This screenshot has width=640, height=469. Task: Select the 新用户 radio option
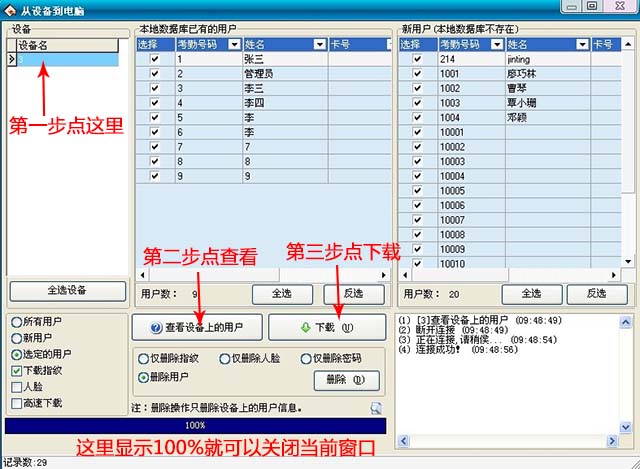tap(16, 338)
